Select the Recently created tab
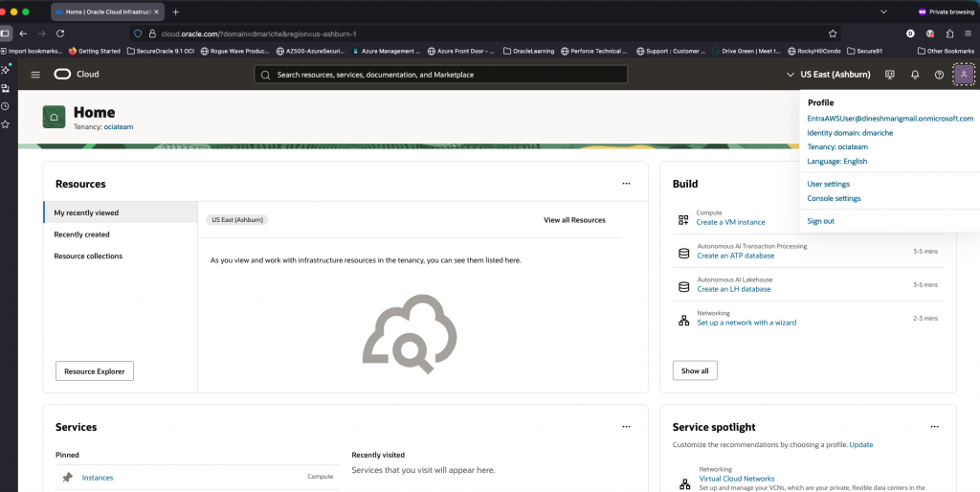Viewport: 980px width, 492px height. tap(81, 235)
